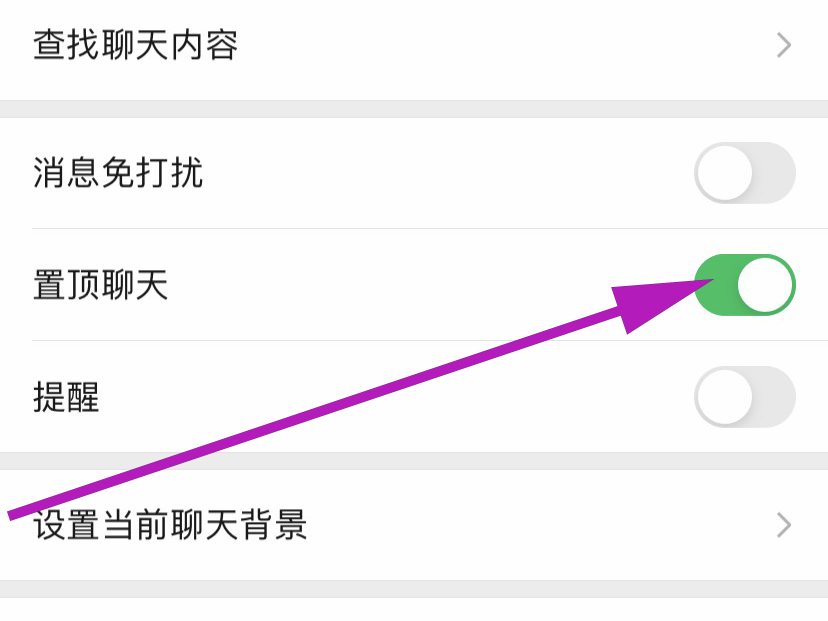Image resolution: width=828 pixels, height=621 pixels.
Task: Tap the chevron beside 查找聊天内容
Action: pyautogui.click(x=784, y=45)
